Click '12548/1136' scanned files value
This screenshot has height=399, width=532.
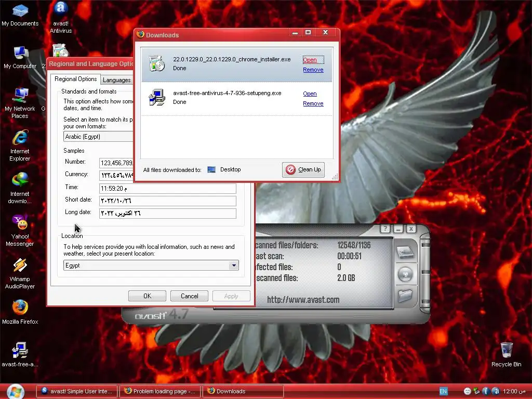(354, 245)
